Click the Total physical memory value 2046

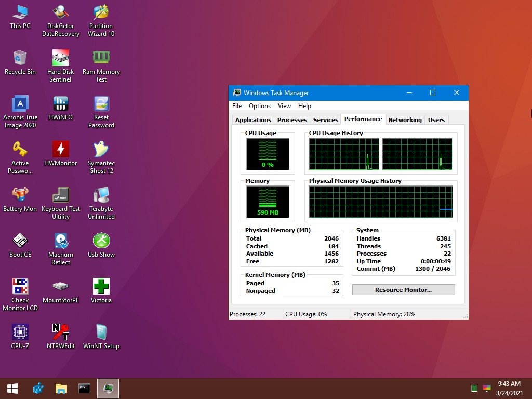pos(331,238)
